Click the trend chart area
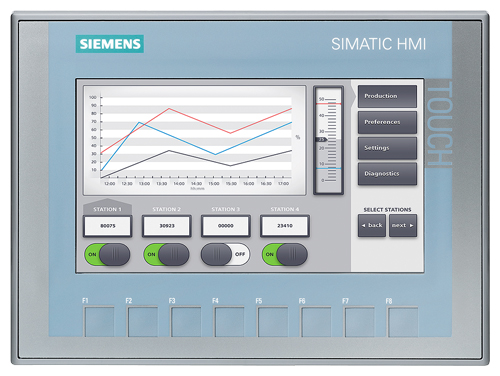500x376 pixels. [194, 140]
